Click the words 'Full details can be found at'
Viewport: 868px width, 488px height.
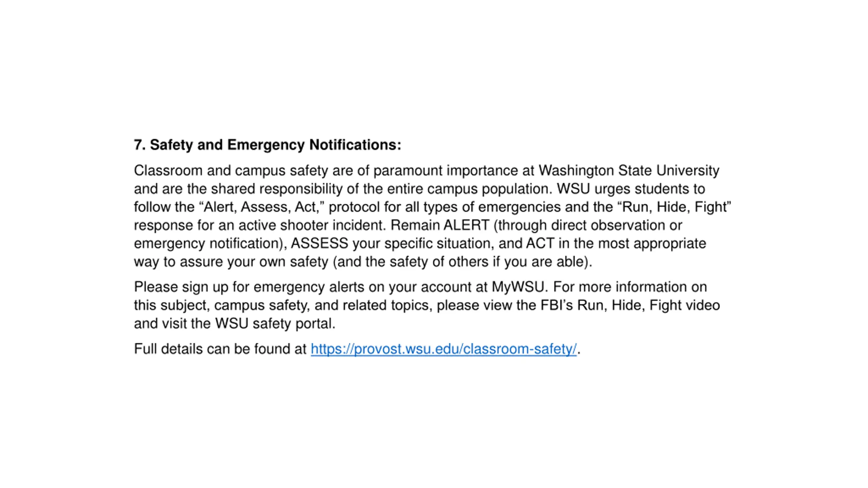click(x=220, y=349)
